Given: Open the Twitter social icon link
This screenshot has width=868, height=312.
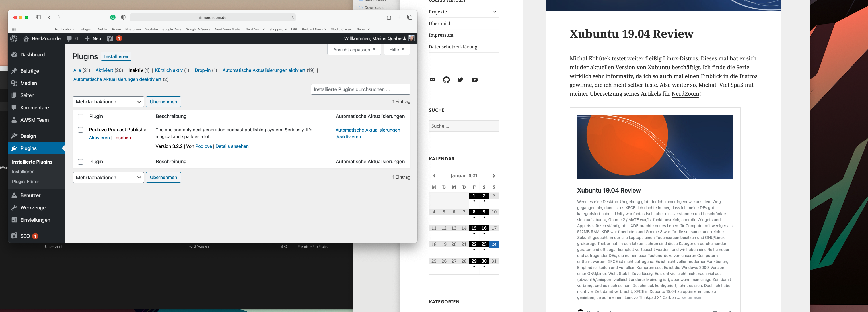Looking at the screenshot, I should pos(460,80).
